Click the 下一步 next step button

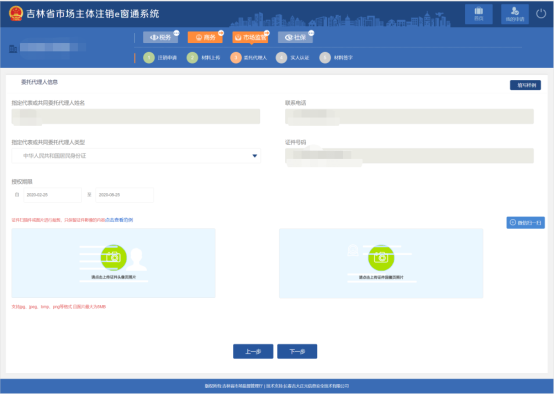pyautogui.click(x=297, y=352)
